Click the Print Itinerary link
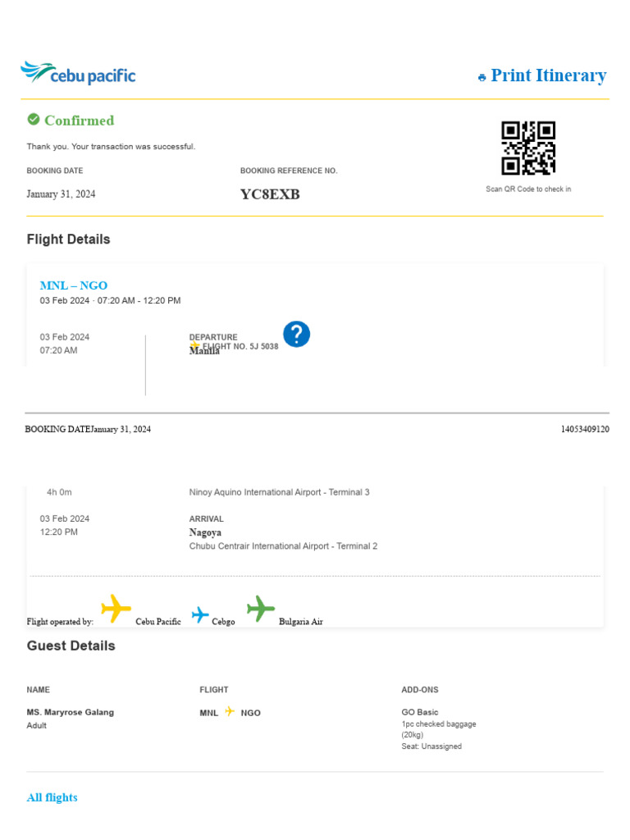 (x=548, y=75)
